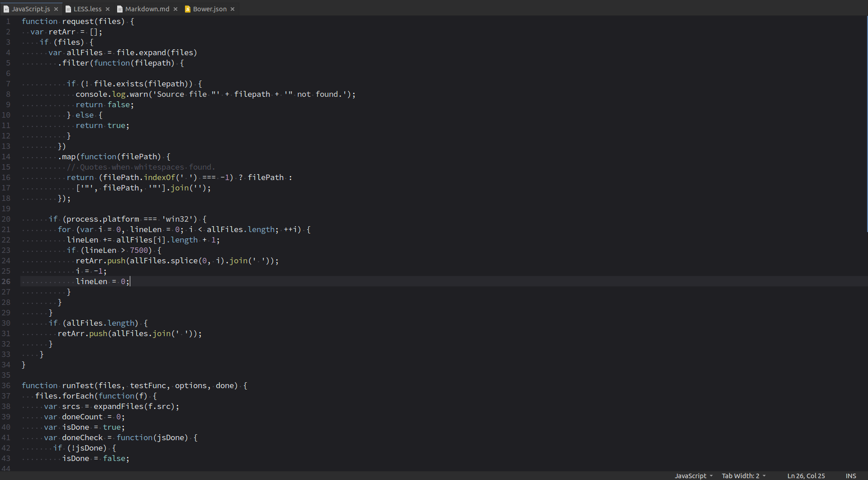Click 'lineLen = 0;' on line 26
Image resolution: width=868 pixels, height=480 pixels.
[x=103, y=281]
